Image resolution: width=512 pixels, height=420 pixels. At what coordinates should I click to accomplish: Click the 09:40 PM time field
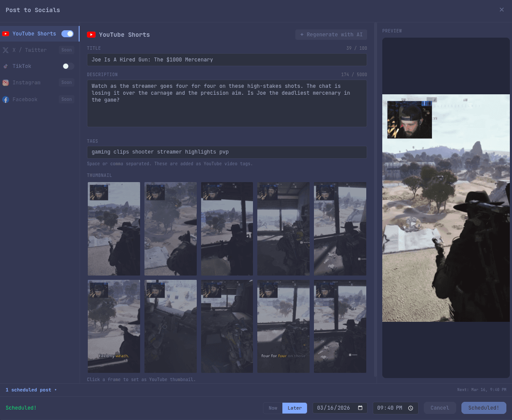[395, 408]
